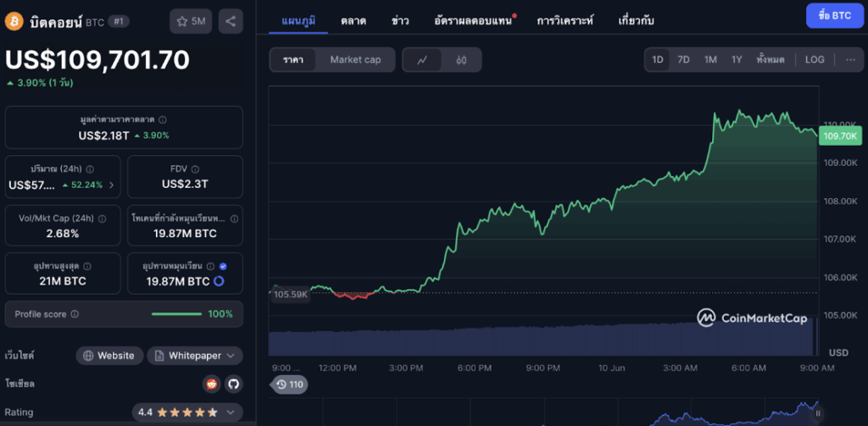Switch chart view to Market cap
This screenshot has width=868, height=426.
pos(355,60)
